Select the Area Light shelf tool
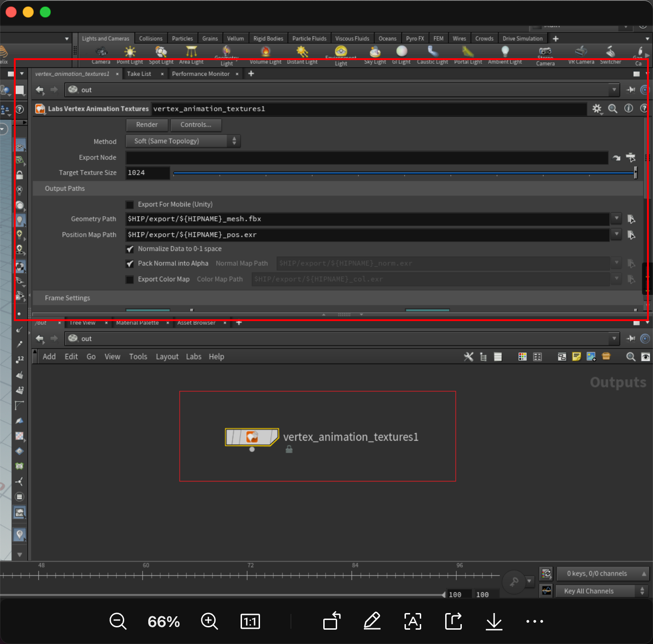This screenshot has width=653, height=644. coord(191,55)
